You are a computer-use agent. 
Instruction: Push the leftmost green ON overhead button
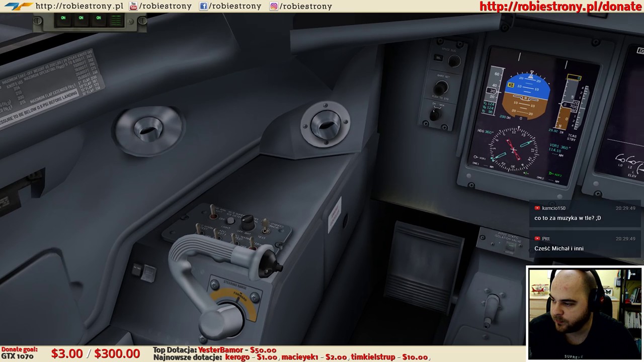(63, 19)
